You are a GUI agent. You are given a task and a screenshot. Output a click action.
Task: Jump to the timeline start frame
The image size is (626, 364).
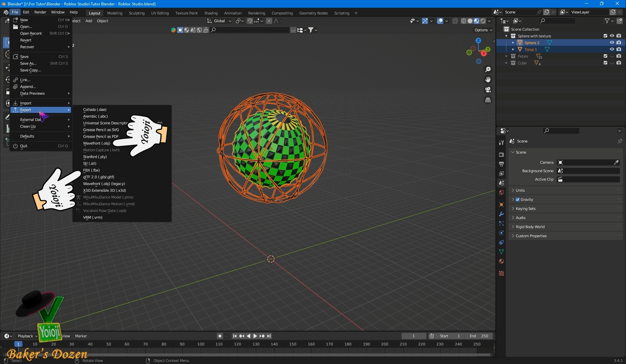click(x=235, y=336)
